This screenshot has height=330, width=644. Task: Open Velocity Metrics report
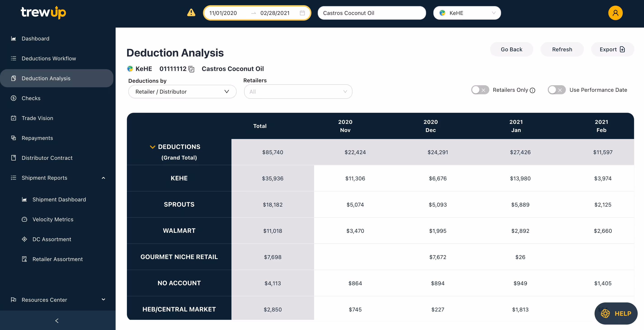53,219
